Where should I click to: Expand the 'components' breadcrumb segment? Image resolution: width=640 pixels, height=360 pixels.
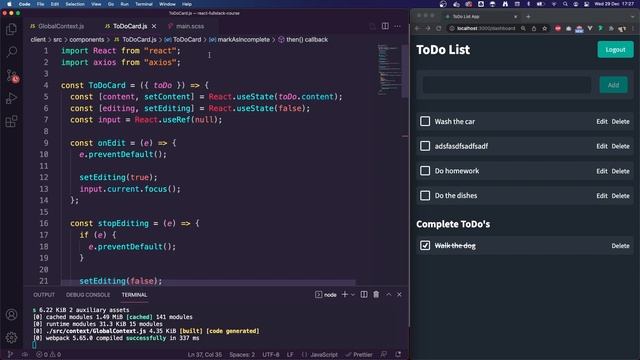[87, 40]
